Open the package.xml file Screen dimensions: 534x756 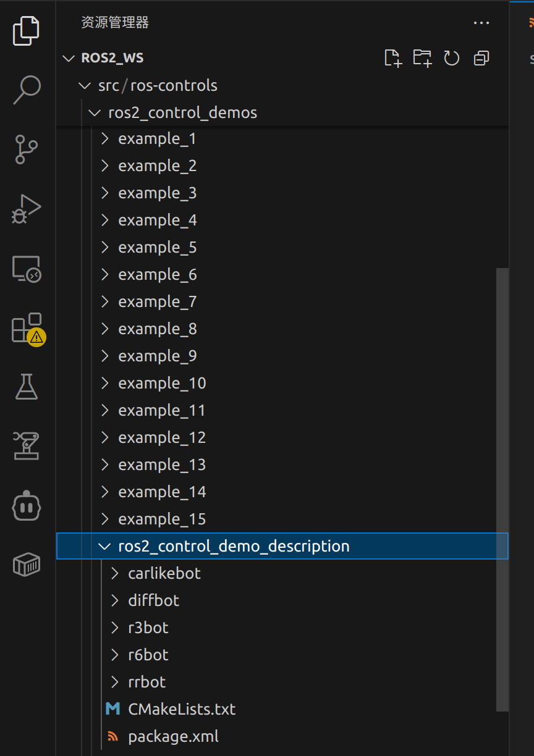[x=173, y=737]
